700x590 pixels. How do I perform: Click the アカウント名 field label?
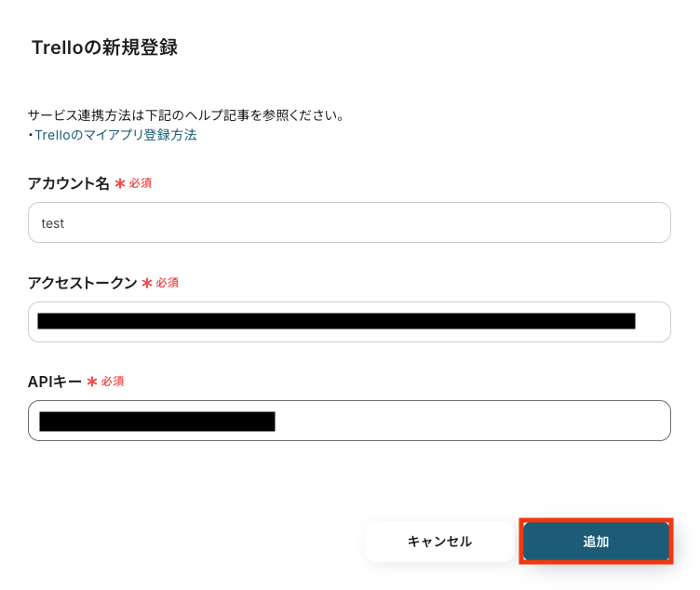pyautogui.click(x=69, y=183)
